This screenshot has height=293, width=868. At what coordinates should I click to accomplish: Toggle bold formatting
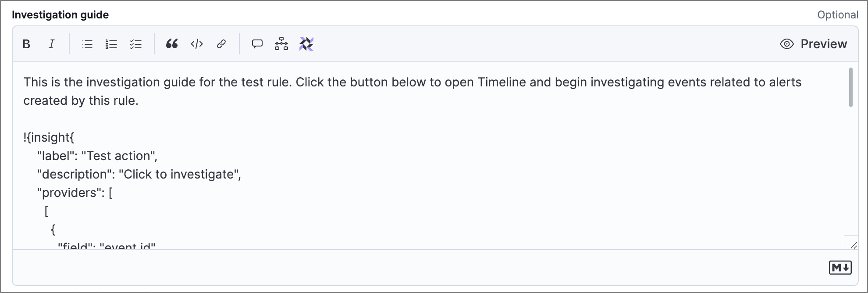click(x=26, y=44)
